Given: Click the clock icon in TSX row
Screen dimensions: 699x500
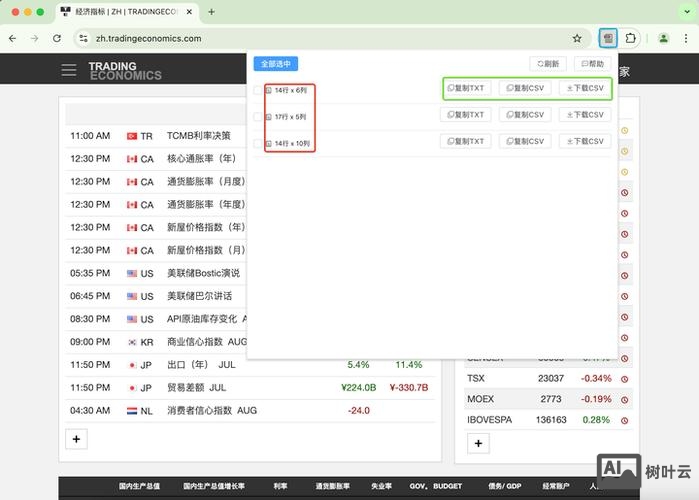Looking at the screenshot, I should pyautogui.click(x=625, y=379).
